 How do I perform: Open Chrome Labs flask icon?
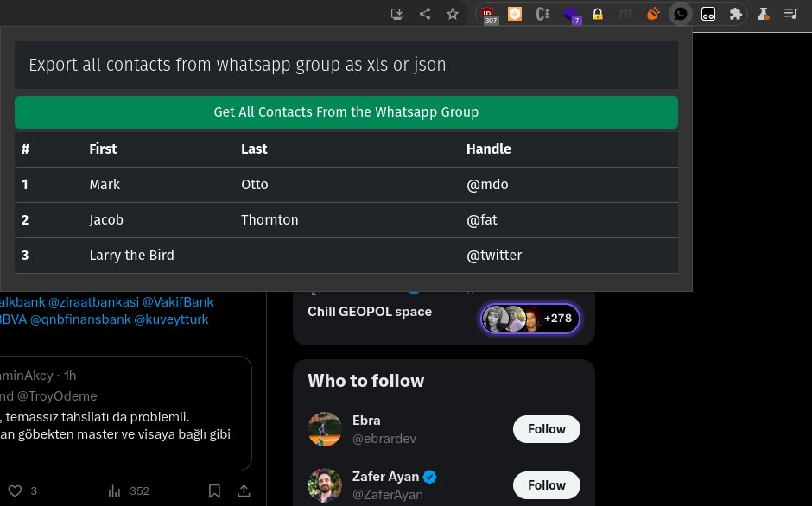click(x=764, y=14)
